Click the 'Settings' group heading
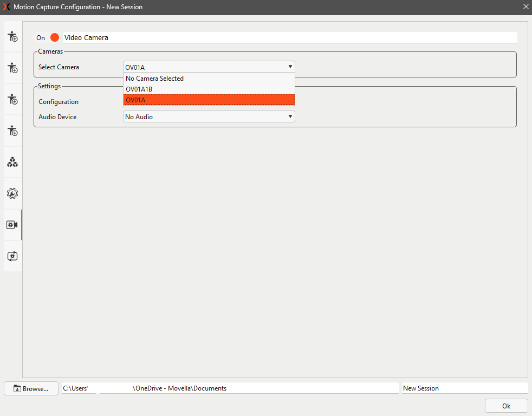 (x=49, y=86)
